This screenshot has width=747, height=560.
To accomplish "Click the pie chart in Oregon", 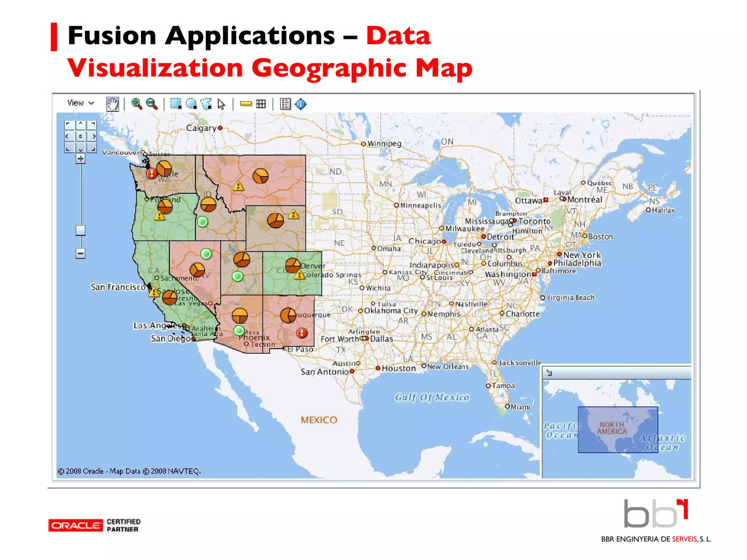I will [x=165, y=206].
